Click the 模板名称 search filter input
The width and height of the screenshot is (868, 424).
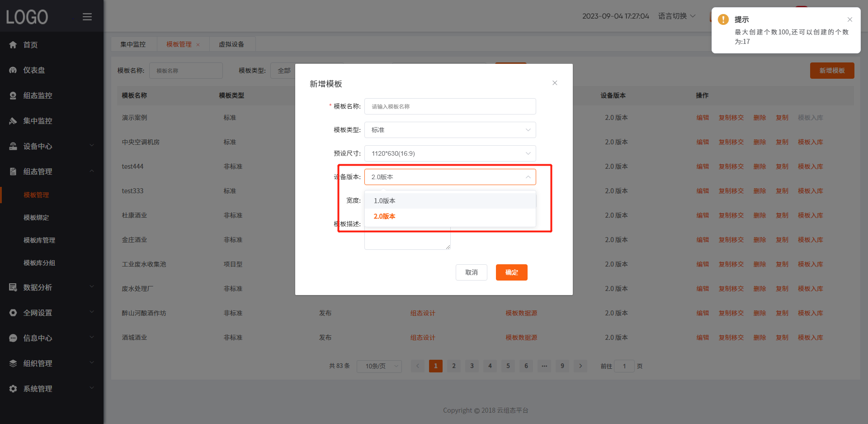click(x=186, y=71)
